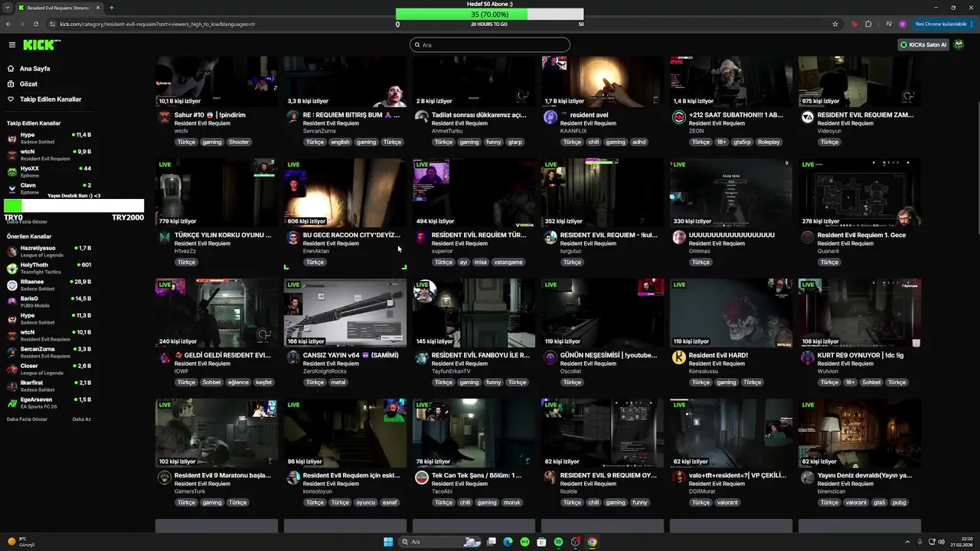The height and width of the screenshot is (551, 980).
Task: Select keşfet tag on IOWF stream
Action: (x=263, y=383)
